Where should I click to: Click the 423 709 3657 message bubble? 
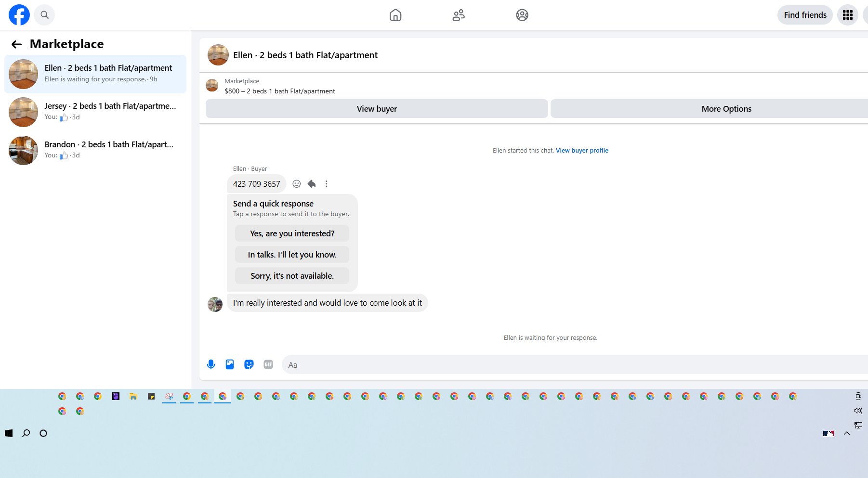pyautogui.click(x=257, y=184)
